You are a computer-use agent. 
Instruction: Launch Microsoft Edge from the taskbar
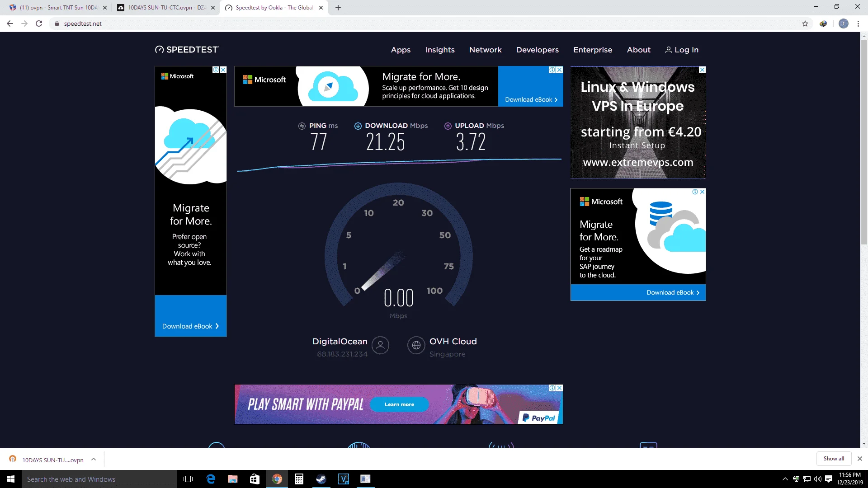pyautogui.click(x=211, y=479)
